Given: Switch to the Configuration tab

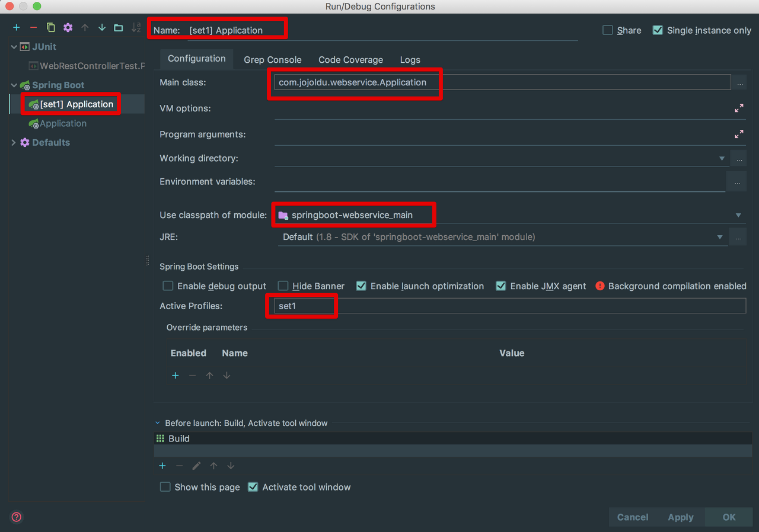Looking at the screenshot, I should pos(197,59).
